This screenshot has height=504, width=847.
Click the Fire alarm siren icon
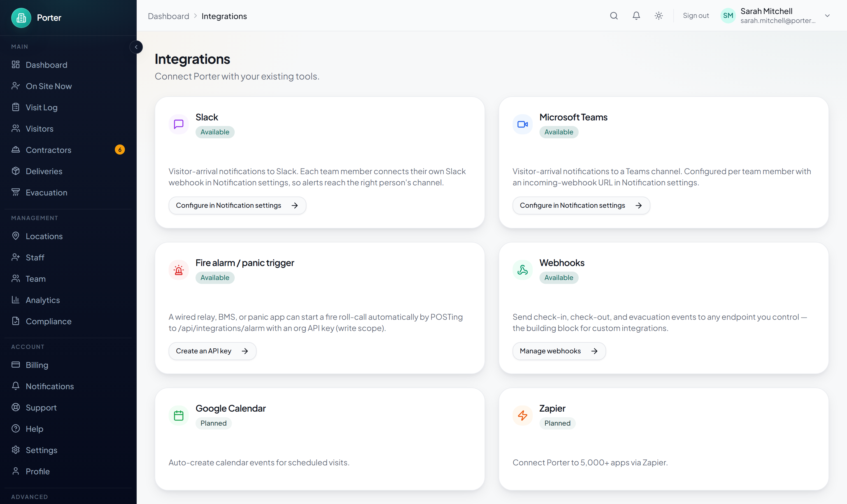pyautogui.click(x=179, y=270)
